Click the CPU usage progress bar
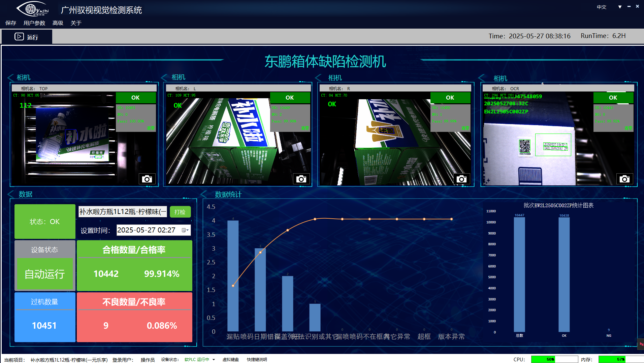The height and width of the screenshot is (363, 644). click(554, 359)
